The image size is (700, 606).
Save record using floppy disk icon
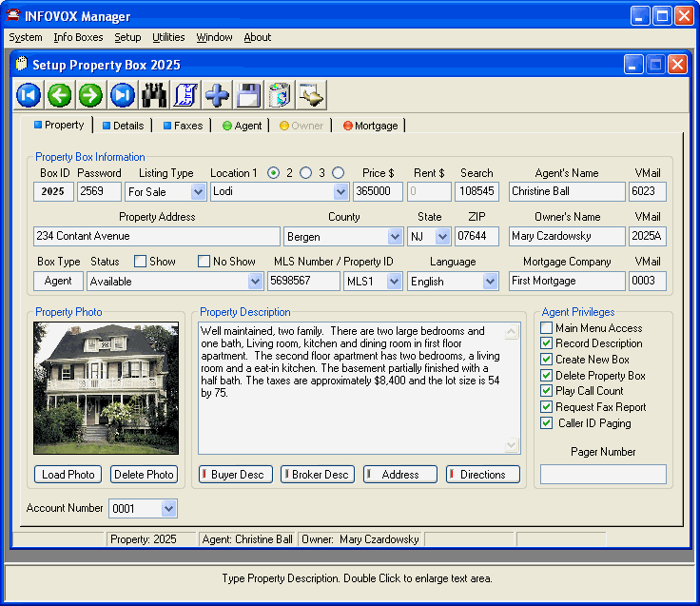(x=248, y=95)
